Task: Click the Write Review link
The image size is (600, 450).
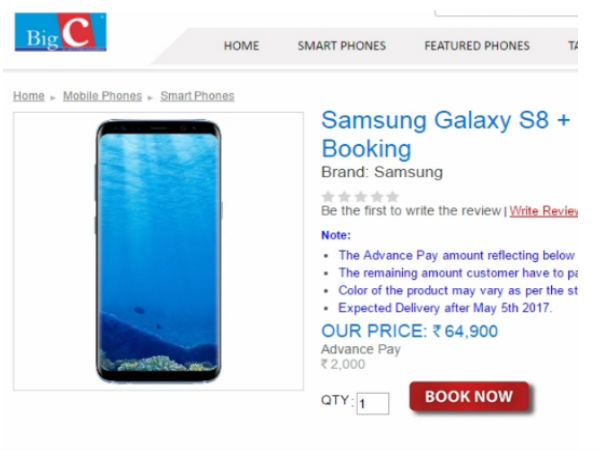Action: point(544,211)
